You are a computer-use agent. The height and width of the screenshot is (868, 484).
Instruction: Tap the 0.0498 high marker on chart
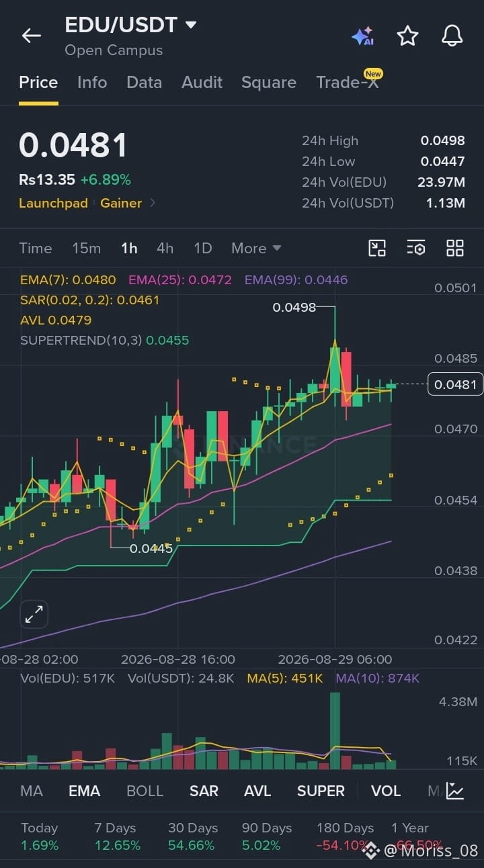coord(294,308)
